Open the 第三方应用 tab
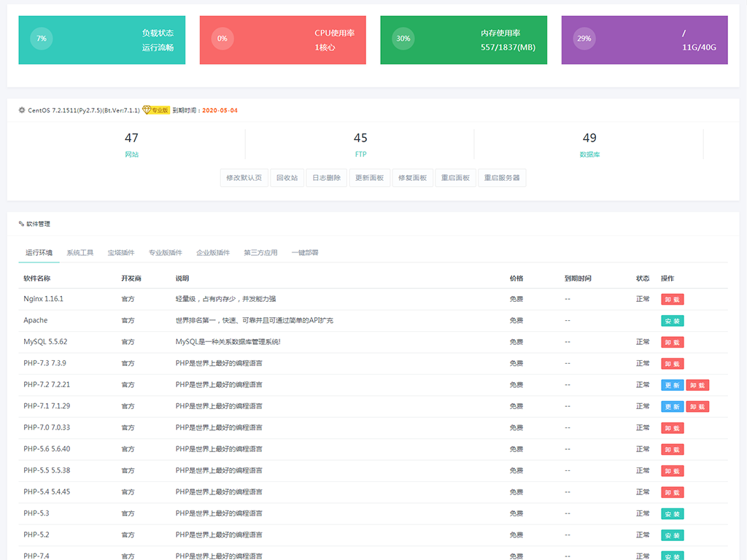Image resolution: width=747 pixels, height=560 pixels. 260,253
